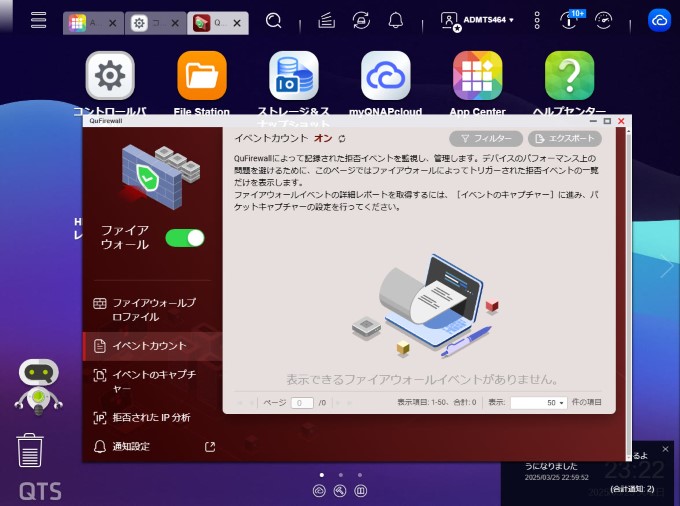The image size is (680, 506).
Task: Click bottom utility tools round icon
Action: 340,491
